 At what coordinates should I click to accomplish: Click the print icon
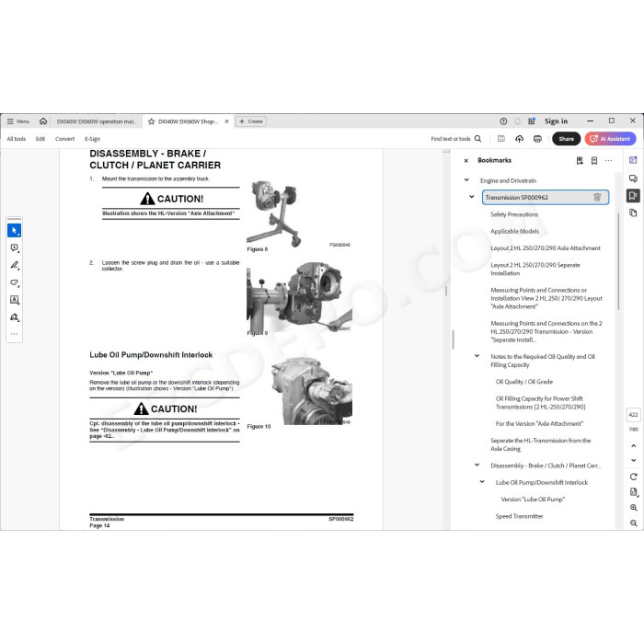point(537,139)
